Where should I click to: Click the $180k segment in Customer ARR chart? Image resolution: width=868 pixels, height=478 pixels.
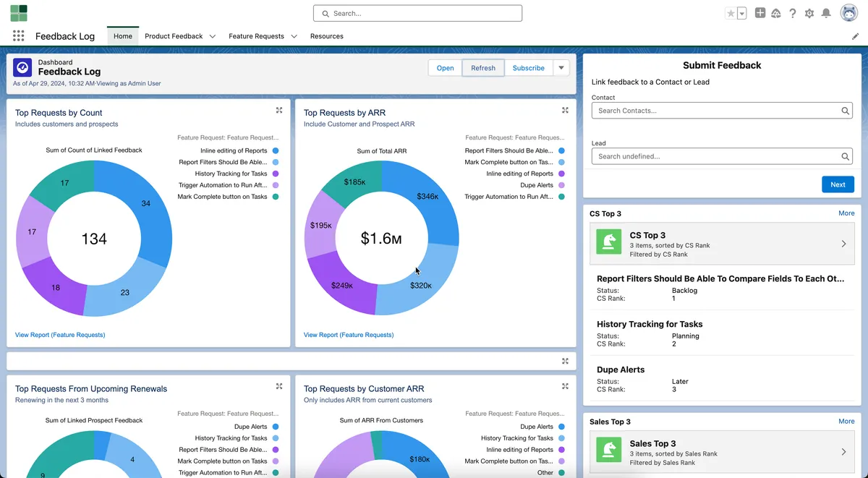pyautogui.click(x=420, y=458)
